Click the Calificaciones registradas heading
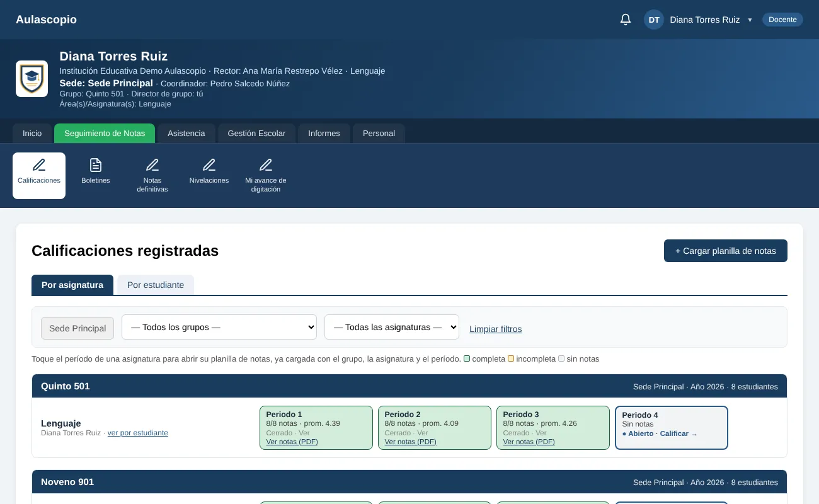This screenshot has width=819, height=504. point(125,251)
